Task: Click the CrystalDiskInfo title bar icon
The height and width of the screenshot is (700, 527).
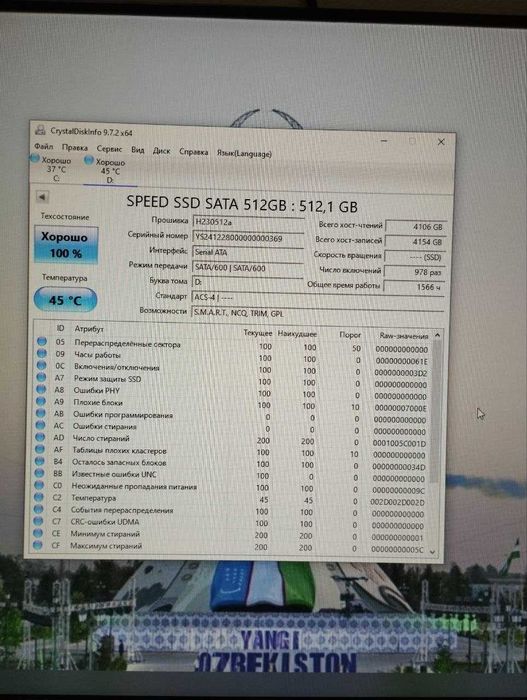Action: [41, 130]
